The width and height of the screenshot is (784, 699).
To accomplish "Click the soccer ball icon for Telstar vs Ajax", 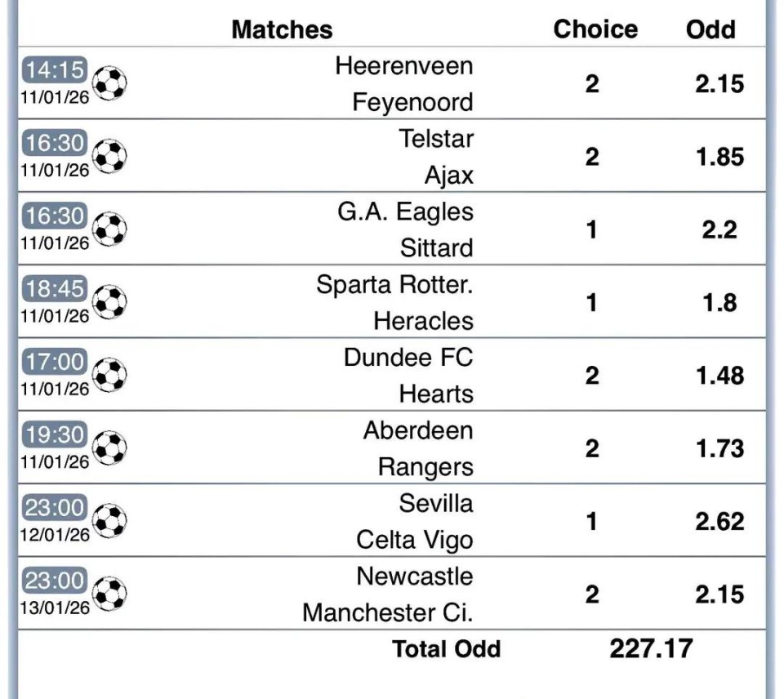I will [x=109, y=156].
